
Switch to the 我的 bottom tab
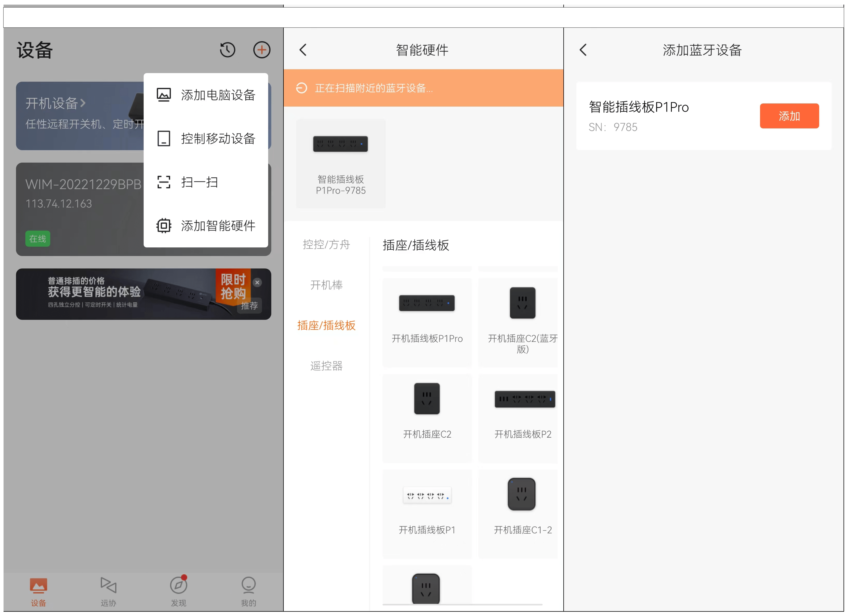click(x=248, y=592)
